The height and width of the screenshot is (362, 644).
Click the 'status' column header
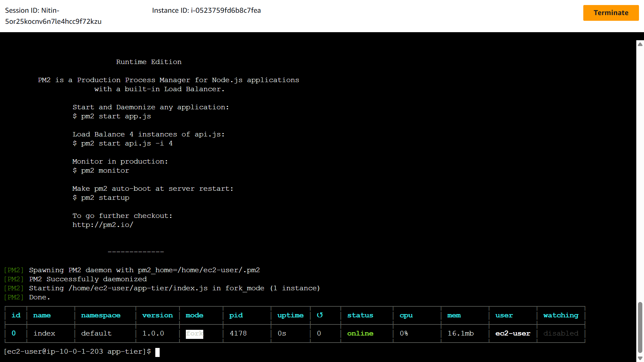click(x=360, y=315)
